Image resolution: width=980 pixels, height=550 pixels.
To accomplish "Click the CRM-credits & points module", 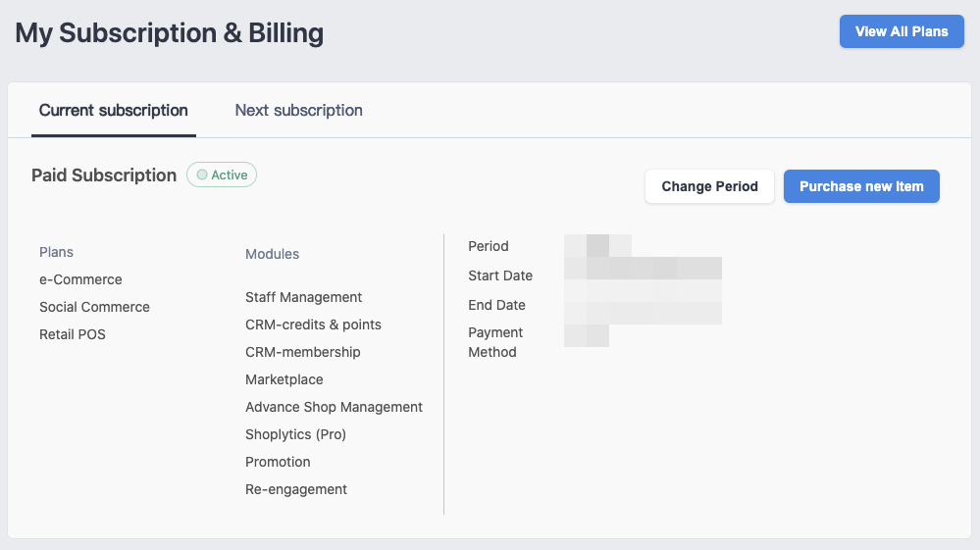I will tap(313, 325).
